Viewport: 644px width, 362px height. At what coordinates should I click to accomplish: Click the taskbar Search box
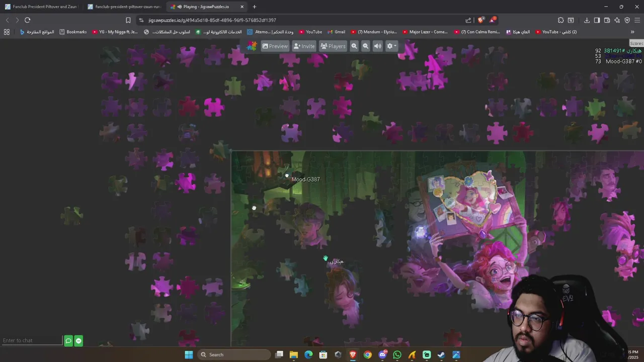point(234,354)
